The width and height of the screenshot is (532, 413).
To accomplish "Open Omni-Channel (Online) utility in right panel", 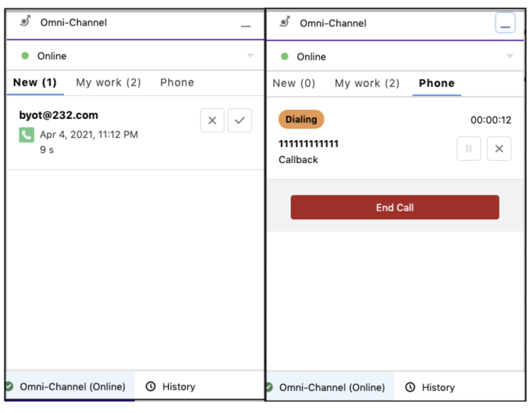I will click(330, 387).
